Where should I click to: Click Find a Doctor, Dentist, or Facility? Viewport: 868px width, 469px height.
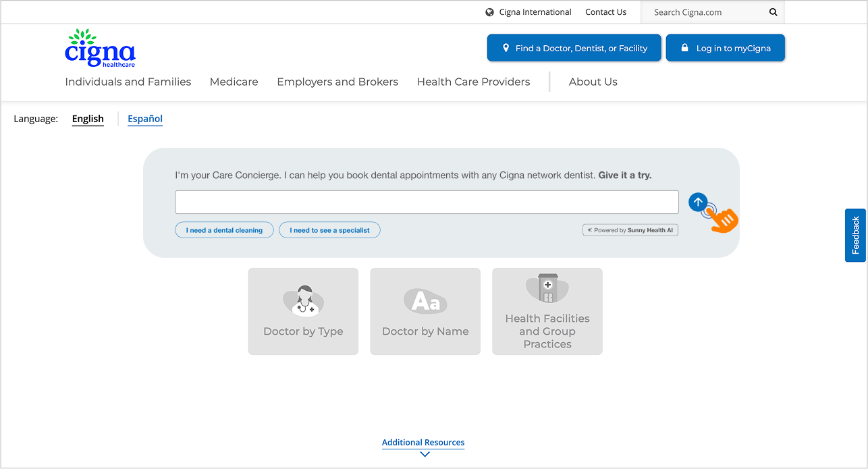574,48
